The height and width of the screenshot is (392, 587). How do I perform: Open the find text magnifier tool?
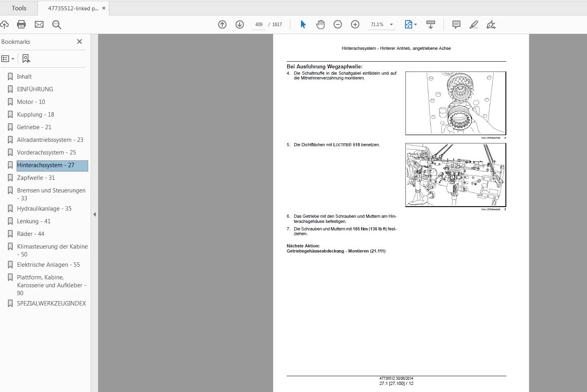point(57,25)
